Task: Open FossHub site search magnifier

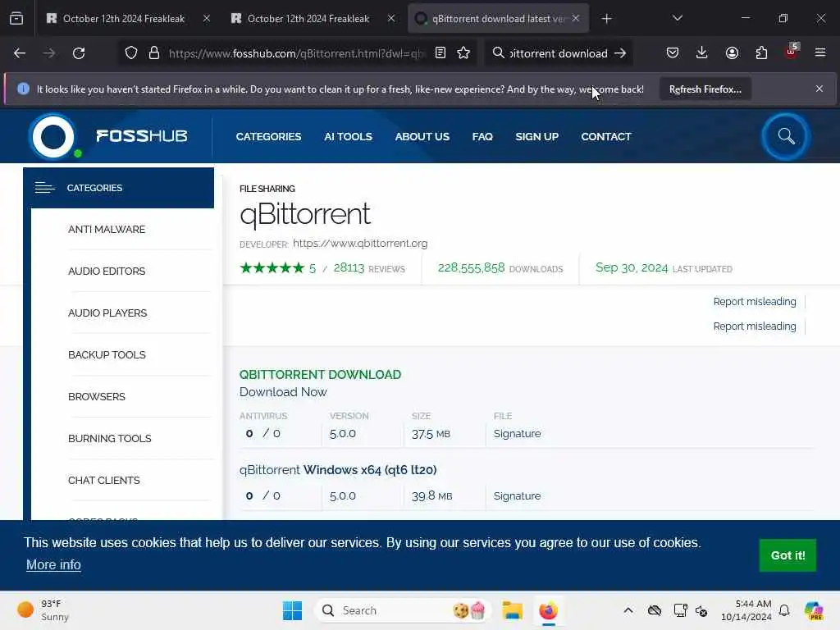Action: point(786,136)
